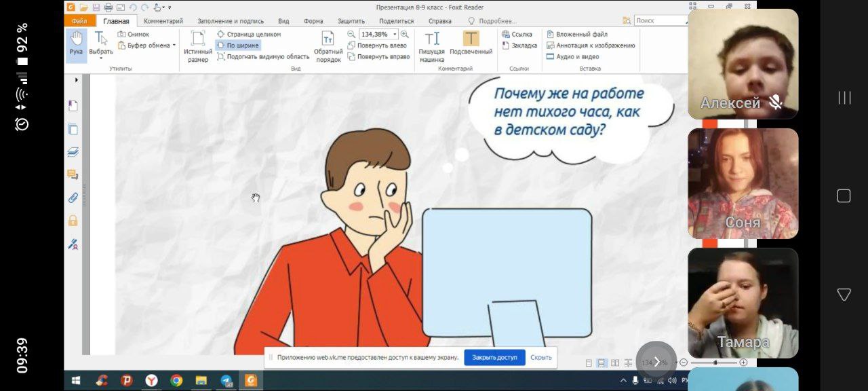Print document via quick access icon
This screenshot has height=391, width=868.
[108, 7]
